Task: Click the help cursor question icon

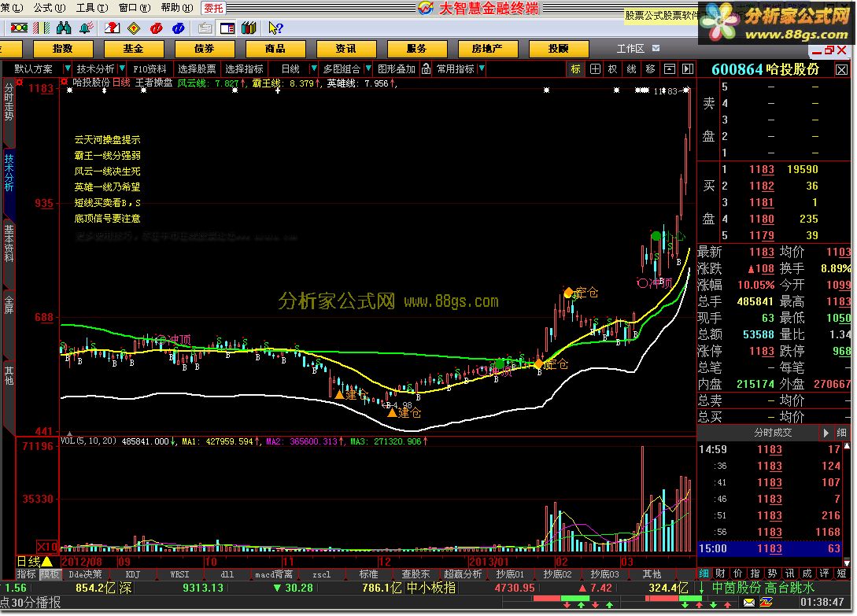Action: 275,28
